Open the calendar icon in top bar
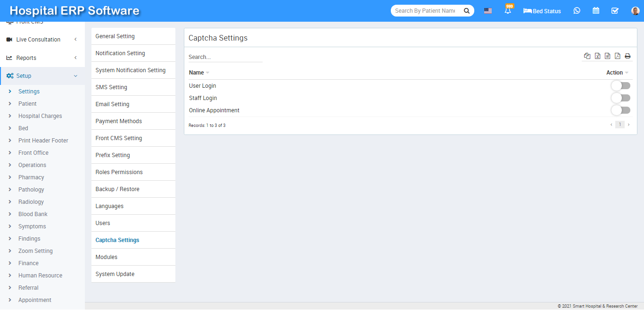The image size is (644, 310). 596,11
